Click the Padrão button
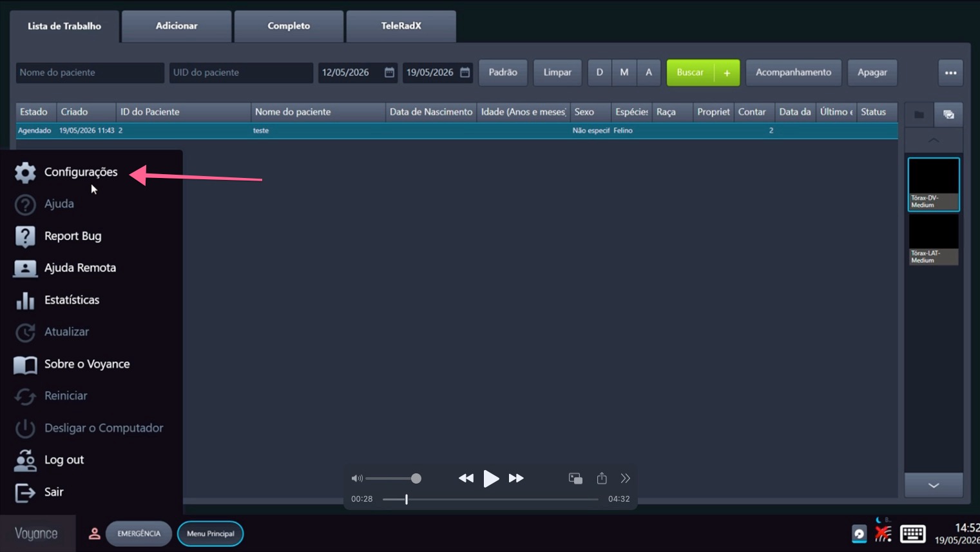 [x=503, y=73]
